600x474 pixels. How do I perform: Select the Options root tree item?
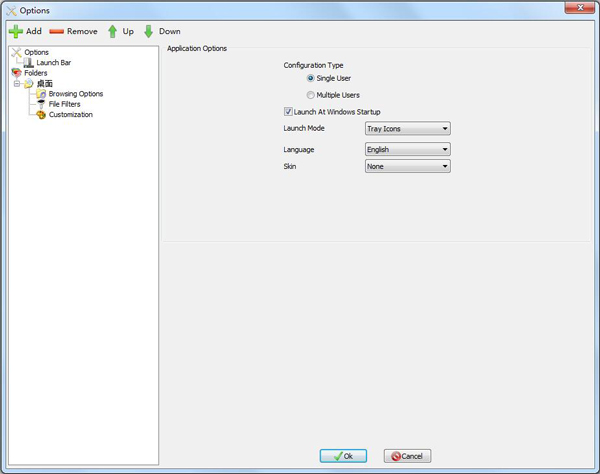[x=36, y=52]
